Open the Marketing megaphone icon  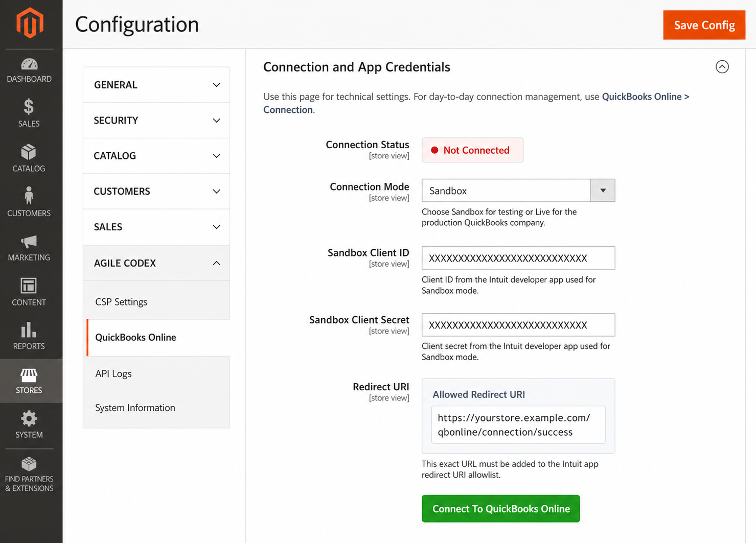29,242
